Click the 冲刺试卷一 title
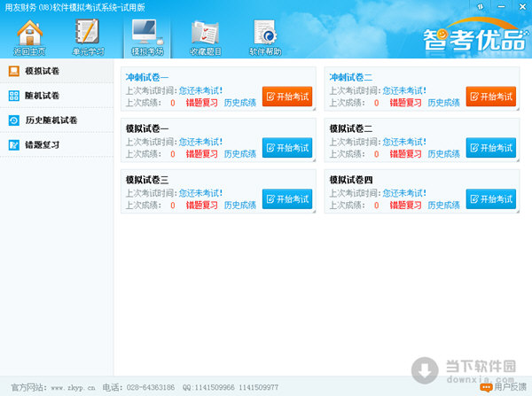 pos(147,77)
